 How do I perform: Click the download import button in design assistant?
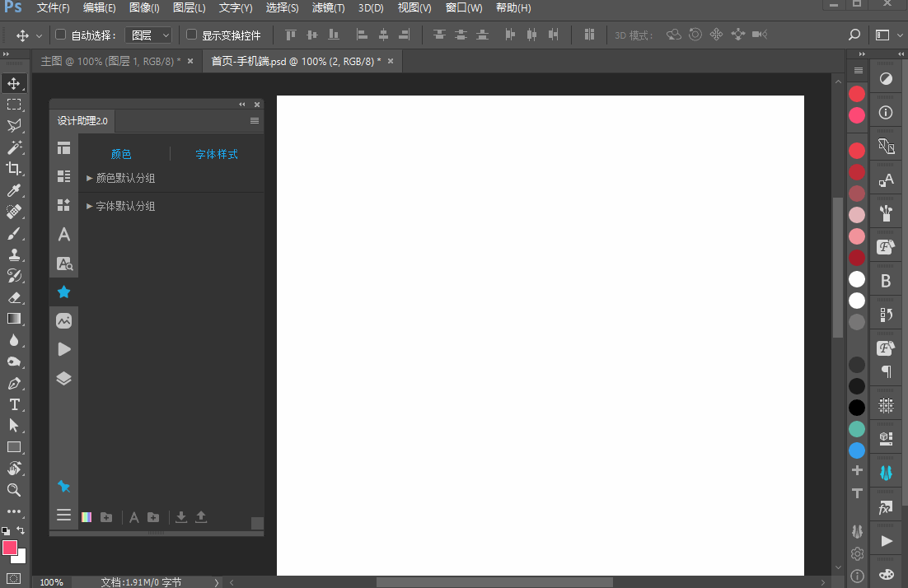pos(181,517)
